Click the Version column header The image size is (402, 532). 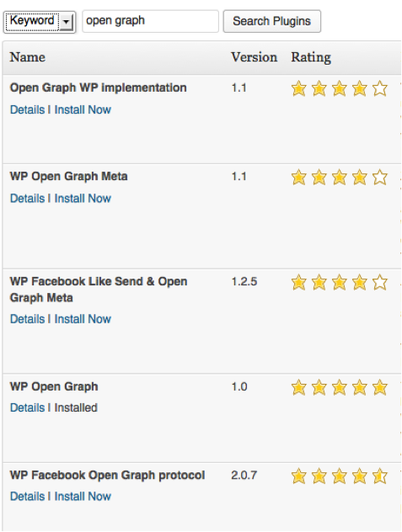coord(255,57)
